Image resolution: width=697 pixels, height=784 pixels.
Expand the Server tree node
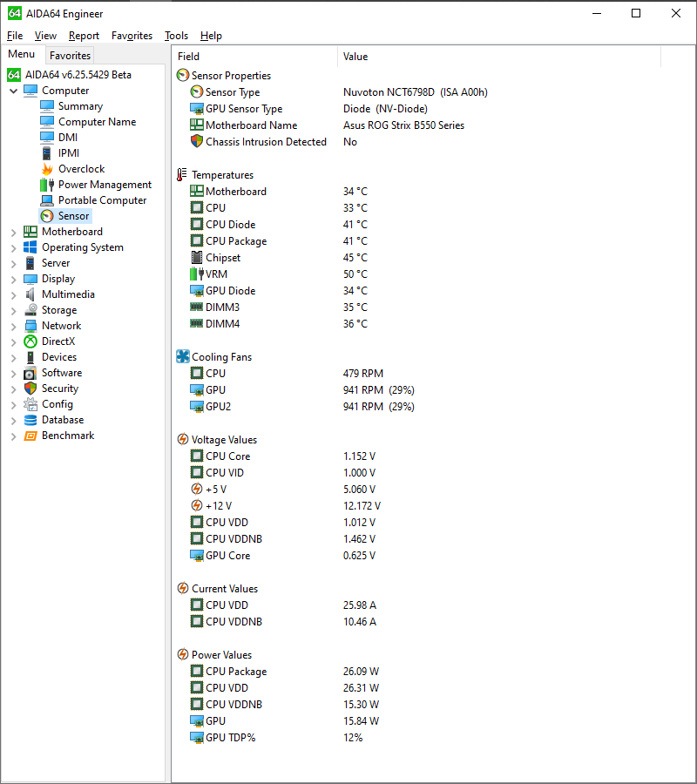[13, 263]
